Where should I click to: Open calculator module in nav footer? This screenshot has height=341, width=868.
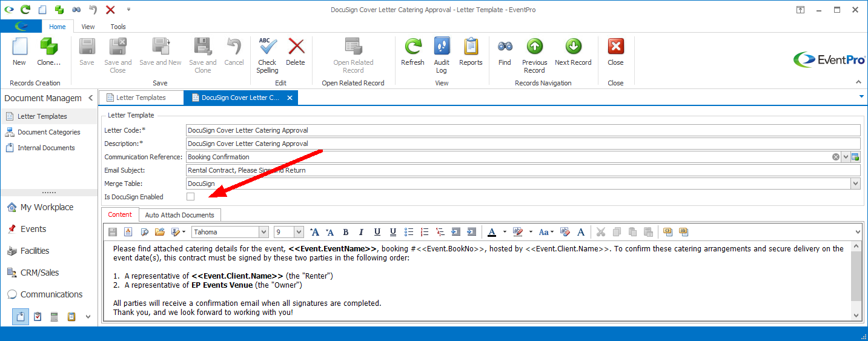coord(54,317)
